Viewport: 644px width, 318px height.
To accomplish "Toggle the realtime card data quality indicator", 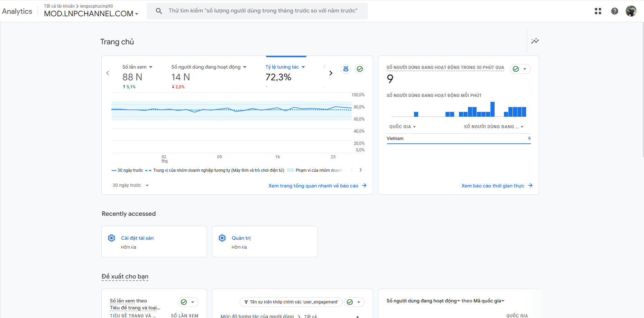I will [x=520, y=69].
